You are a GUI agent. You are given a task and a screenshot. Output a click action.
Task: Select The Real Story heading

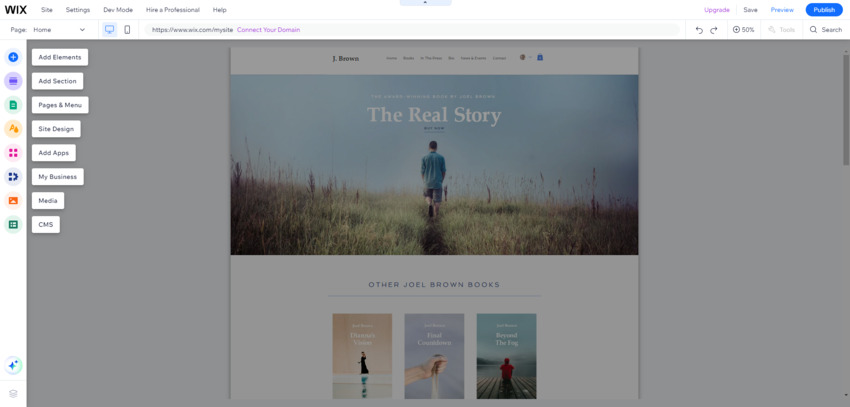coord(434,115)
